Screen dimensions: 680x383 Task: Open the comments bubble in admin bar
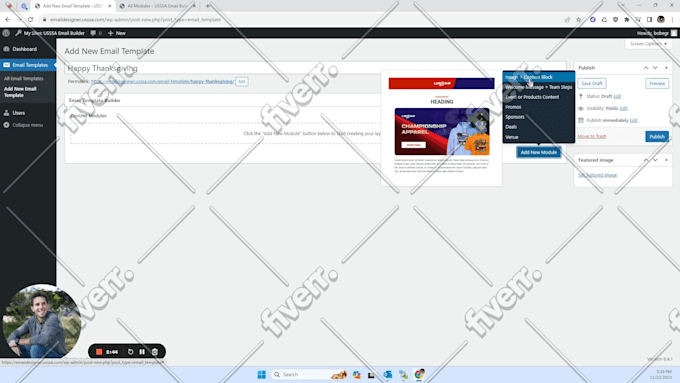click(96, 33)
